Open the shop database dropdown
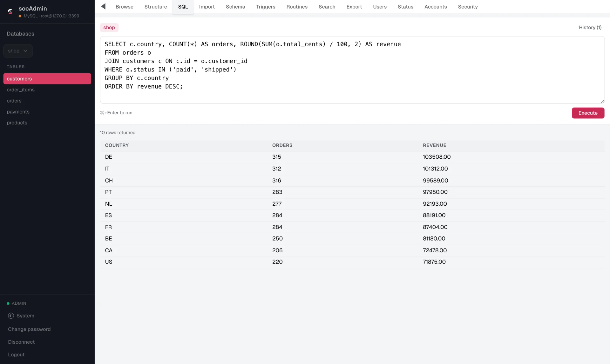Screen dimensions: 610x364 [x=18, y=51]
